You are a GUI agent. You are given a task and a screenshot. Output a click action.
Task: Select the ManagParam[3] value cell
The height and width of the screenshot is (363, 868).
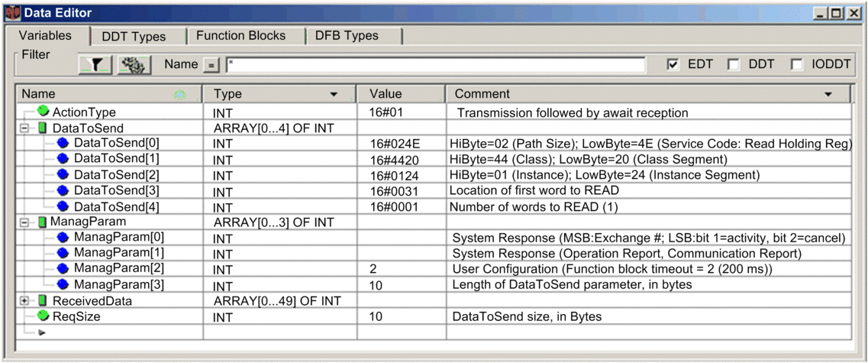pyautogui.click(x=400, y=284)
